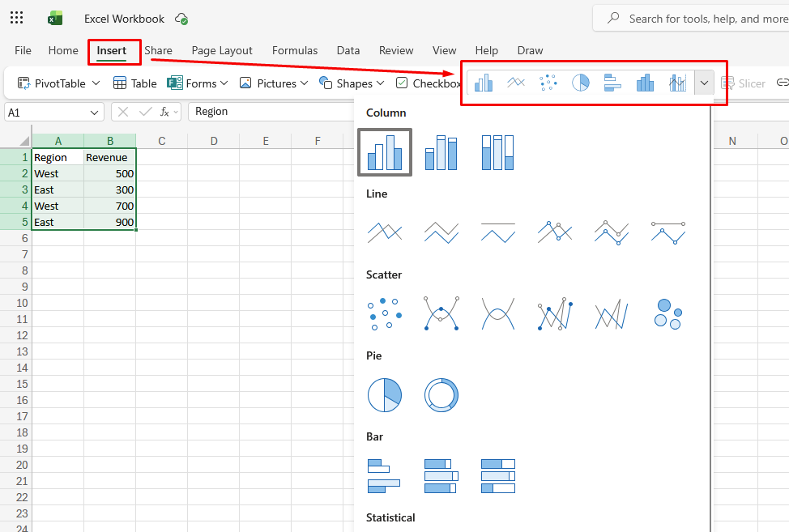Viewport: 789px width, 532px height.
Task: Expand the Name Box dropdown
Action: point(94,113)
